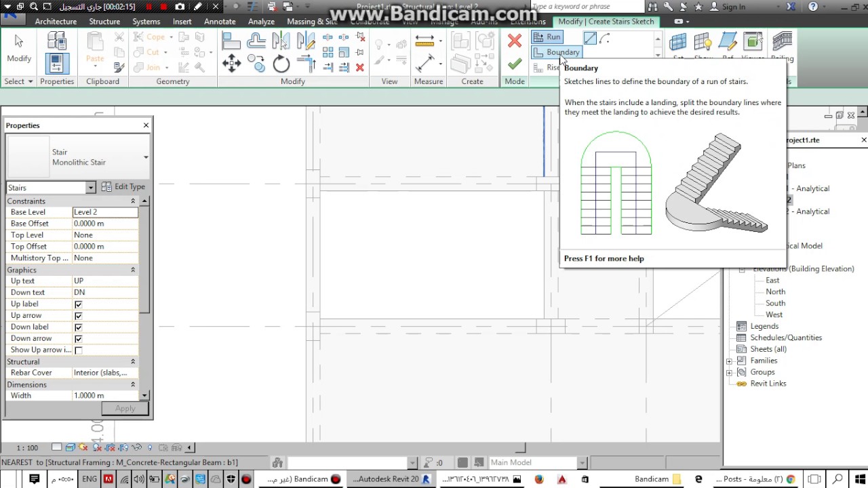
Task: Open the Work Plane Viewer icon
Action: pyautogui.click(x=753, y=42)
